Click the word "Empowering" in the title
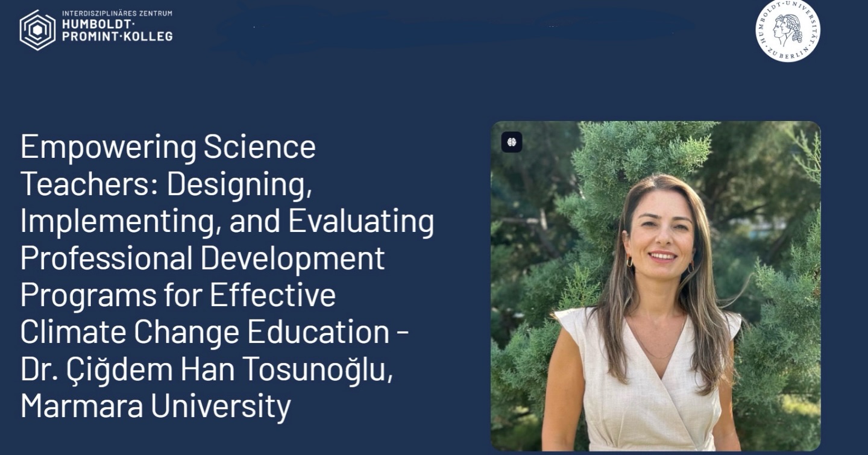868x455 pixels. tap(108, 146)
